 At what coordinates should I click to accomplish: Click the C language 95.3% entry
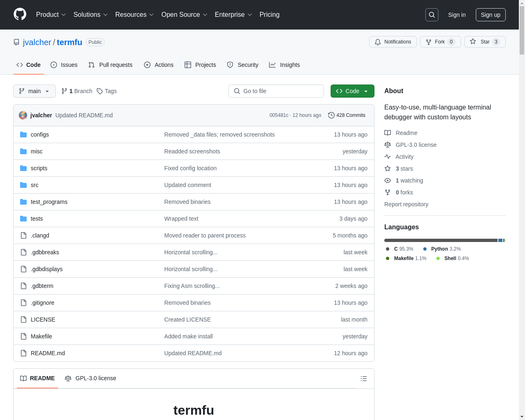tap(399, 249)
